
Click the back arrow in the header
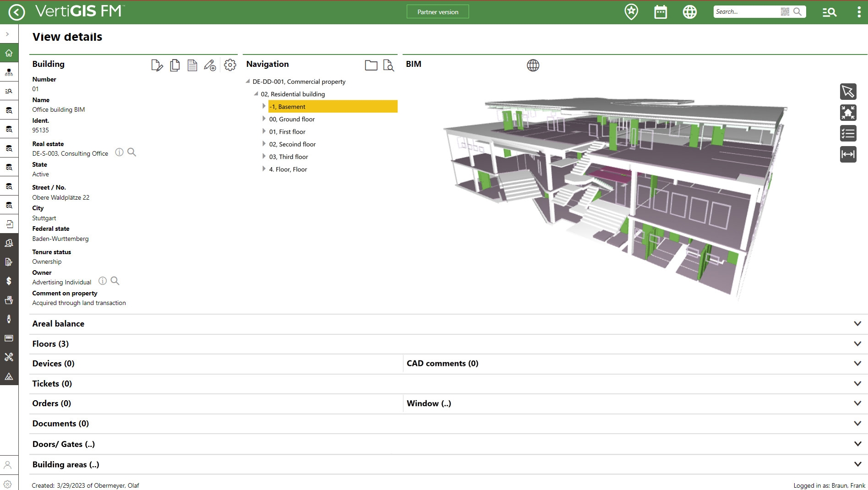tap(17, 12)
